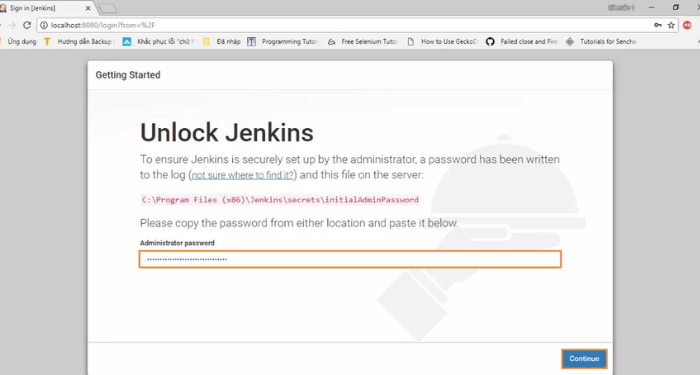The width and height of the screenshot is (700, 375).
Task: Click the red extension icon beside the star
Action: (x=687, y=25)
